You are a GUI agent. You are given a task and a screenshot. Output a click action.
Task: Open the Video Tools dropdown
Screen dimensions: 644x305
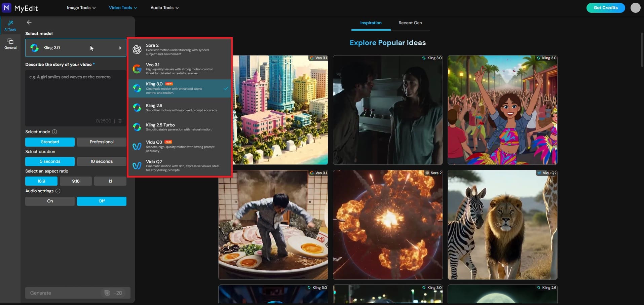click(x=122, y=7)
